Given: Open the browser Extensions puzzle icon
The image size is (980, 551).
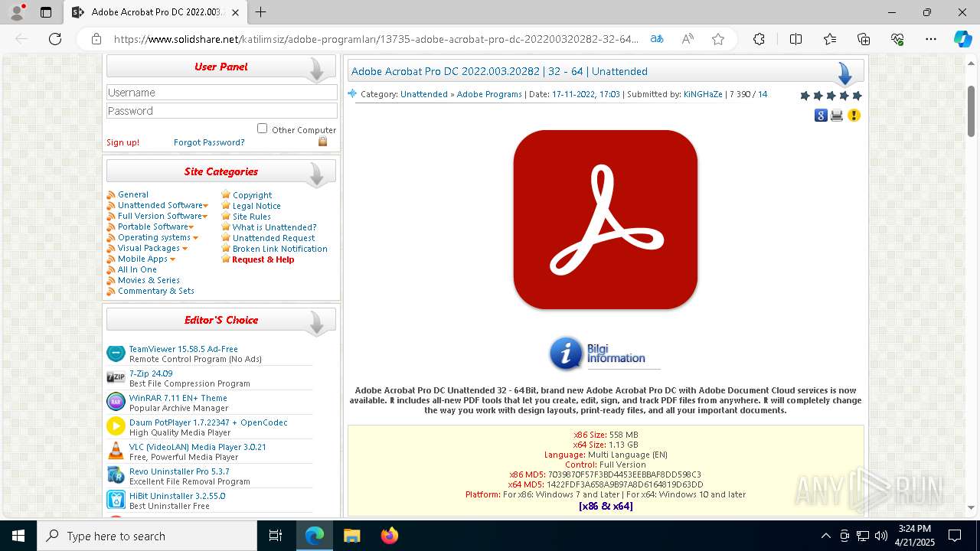Looking at the screenshot, I should tap(759, 39).
